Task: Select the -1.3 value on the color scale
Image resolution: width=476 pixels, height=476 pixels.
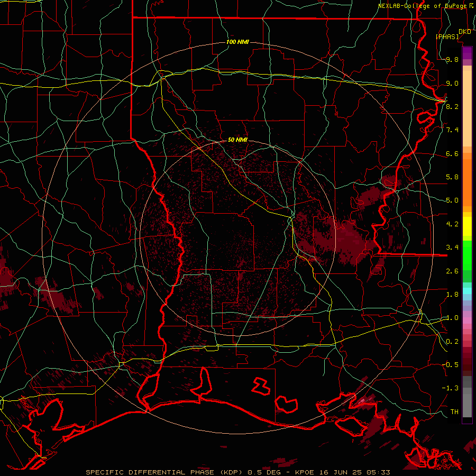Action: tap(450, 388)
